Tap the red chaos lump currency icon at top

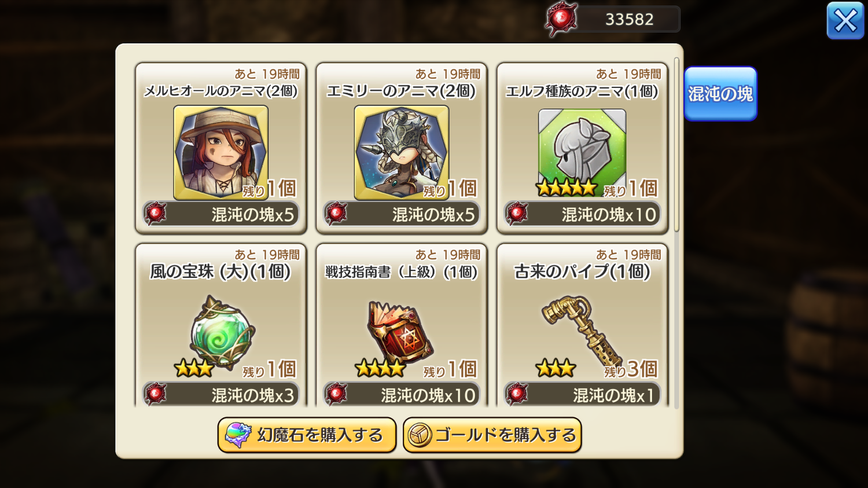click(561, 19)
